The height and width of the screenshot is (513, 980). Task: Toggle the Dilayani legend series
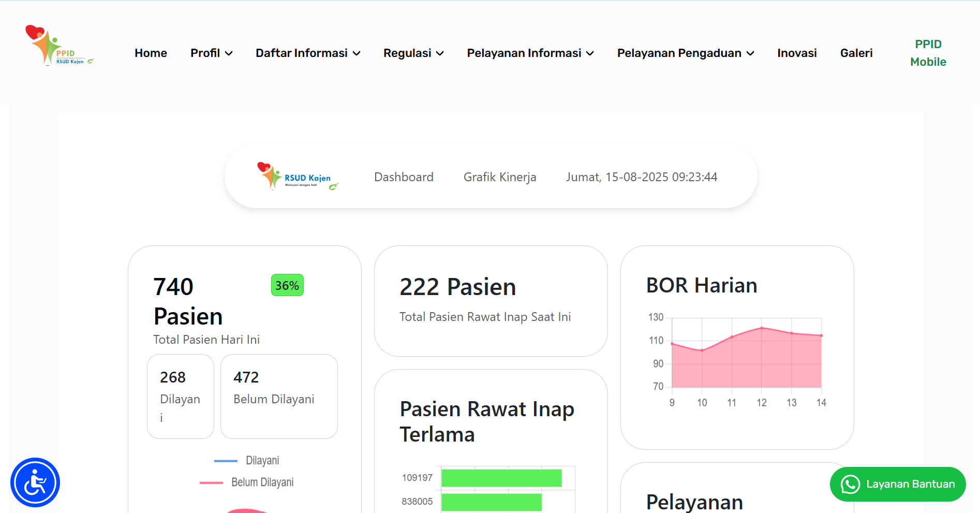click(247, 460)
